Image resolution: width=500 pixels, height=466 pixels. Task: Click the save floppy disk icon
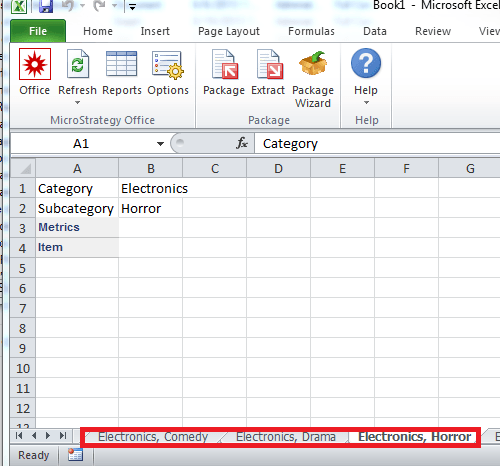46,6
